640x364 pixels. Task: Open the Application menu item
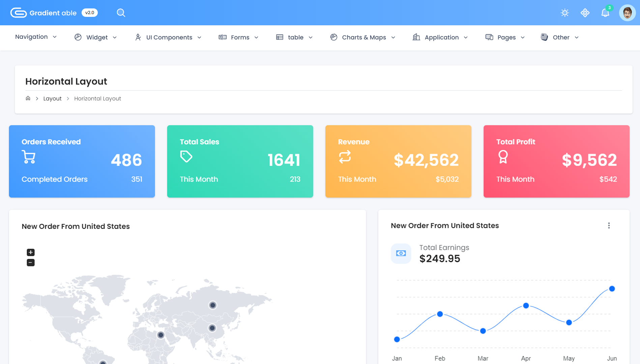click(440, 37)
